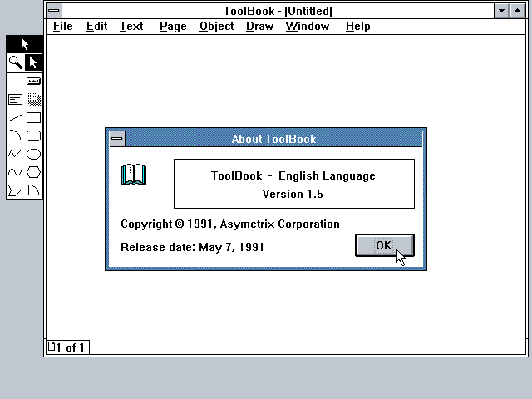532x399 pixels.
Task: Open the About ToolBook dialog control menu
Action: pos(117,139)
